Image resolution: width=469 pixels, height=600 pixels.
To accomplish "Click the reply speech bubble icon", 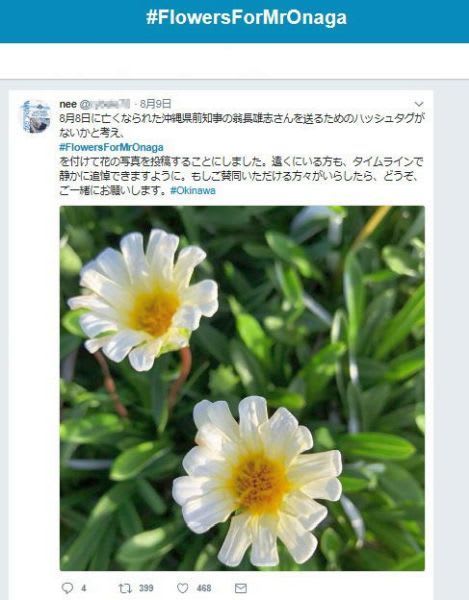I will (67, 588).
